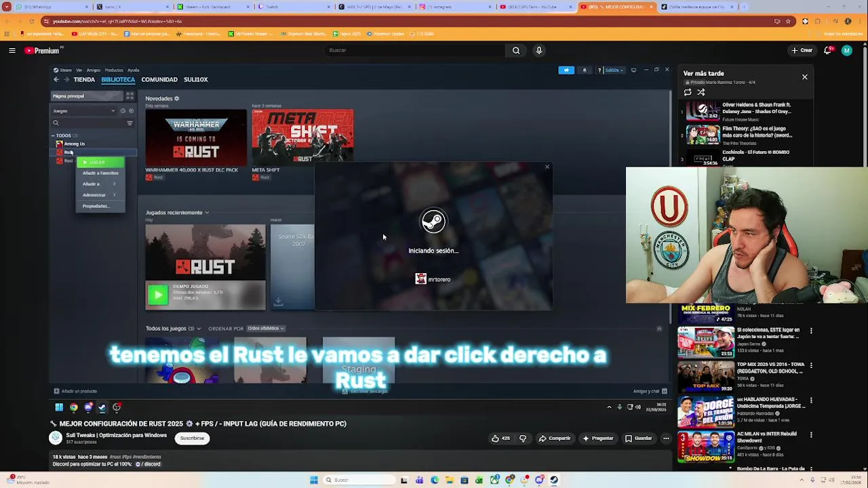868x488 pixels.
Task: Expand the Administrar submenu in Steam
Action: 100,195
